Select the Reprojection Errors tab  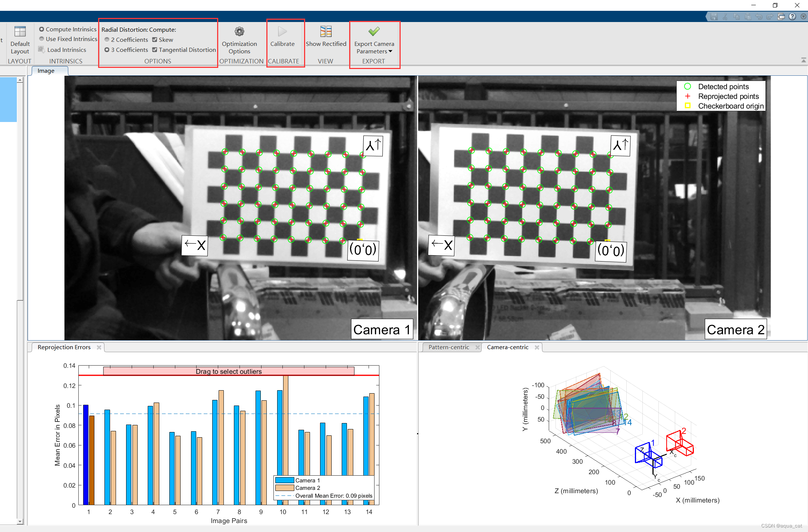[64, 347]
